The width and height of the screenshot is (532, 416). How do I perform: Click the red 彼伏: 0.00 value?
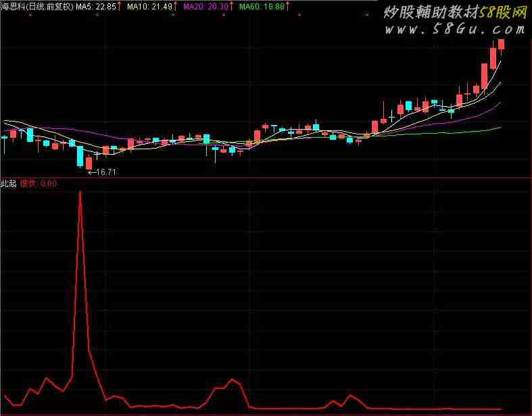(x=38, y=183)
